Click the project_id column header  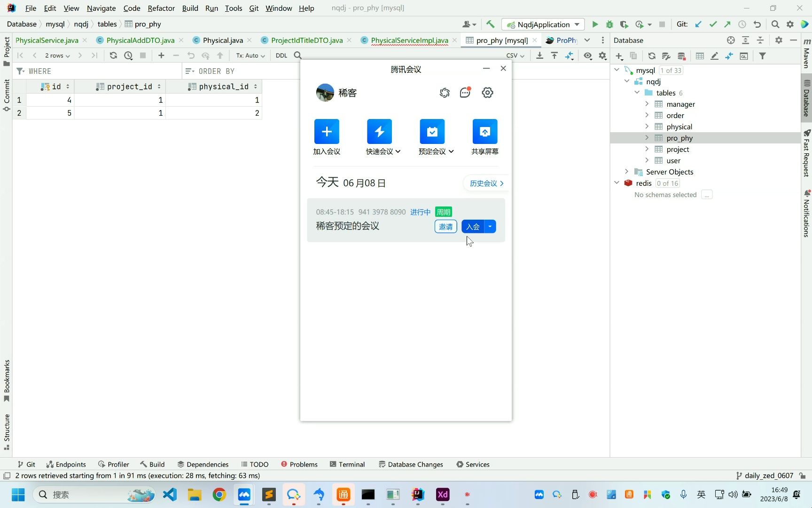coord(121,87)
